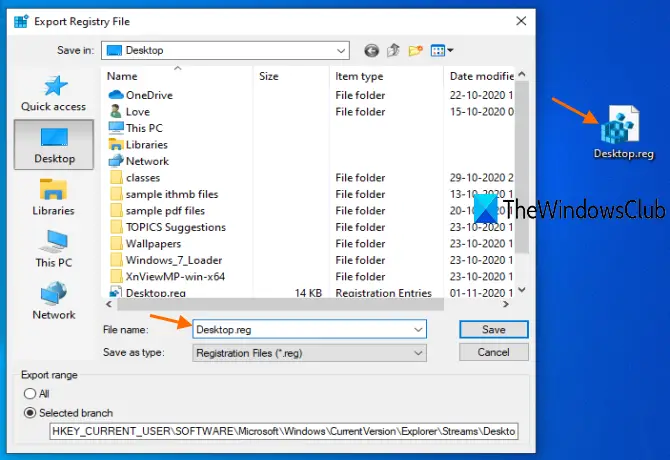670x460 pixels.
Task: Expand the File name dropdown arrow
Action: tap(418, 330)
